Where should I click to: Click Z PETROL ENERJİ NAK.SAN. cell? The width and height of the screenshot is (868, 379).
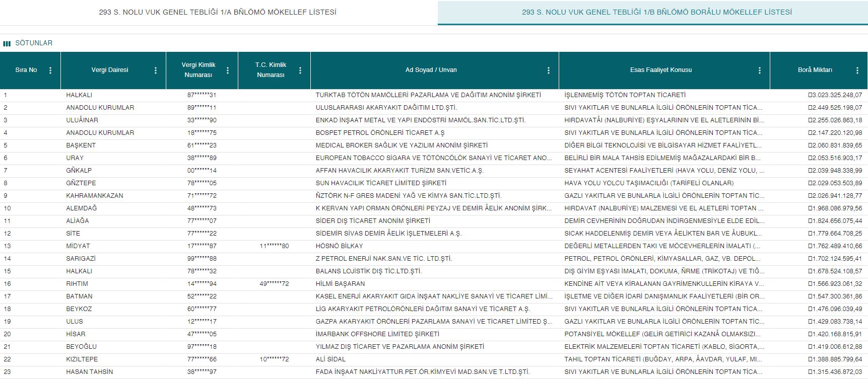[x=384, y=259]
